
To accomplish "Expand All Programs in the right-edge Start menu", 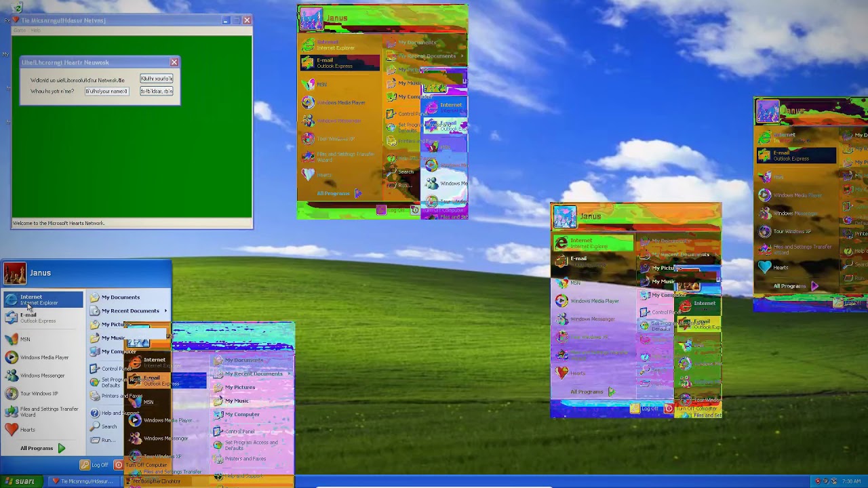I will (796, 286).
